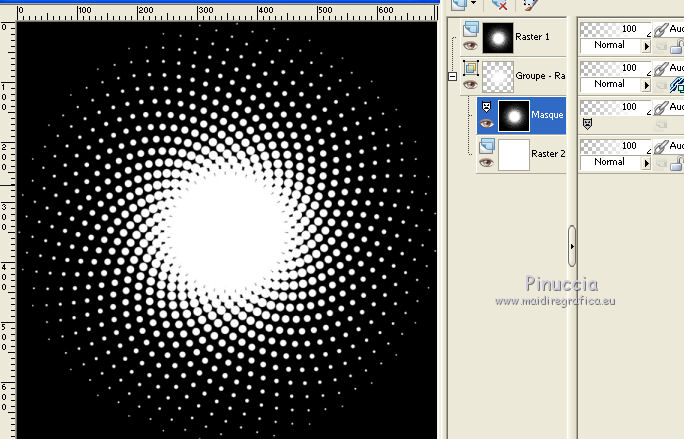The width and height of the screenshot is (684, 439).
Task: Open blend mode dropdown for Raster 1
Action: tap(646, 46)
